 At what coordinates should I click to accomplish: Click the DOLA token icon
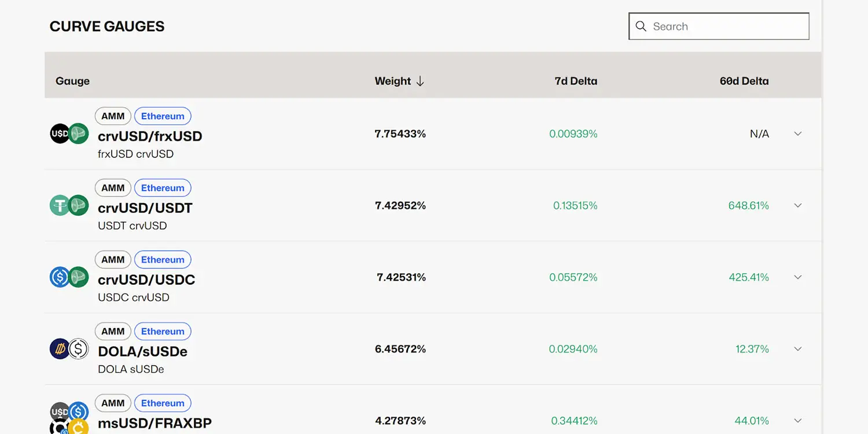[61, 349]
